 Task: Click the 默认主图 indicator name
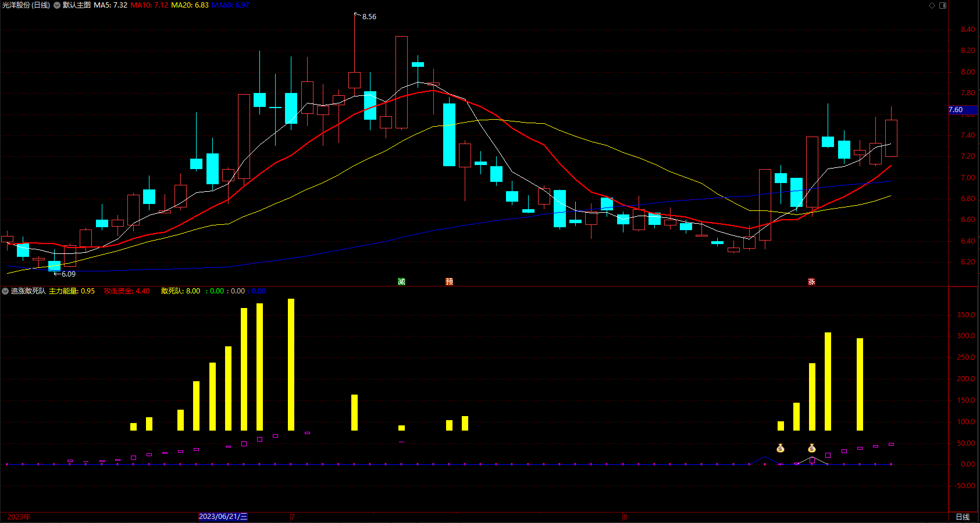point(77,5)
